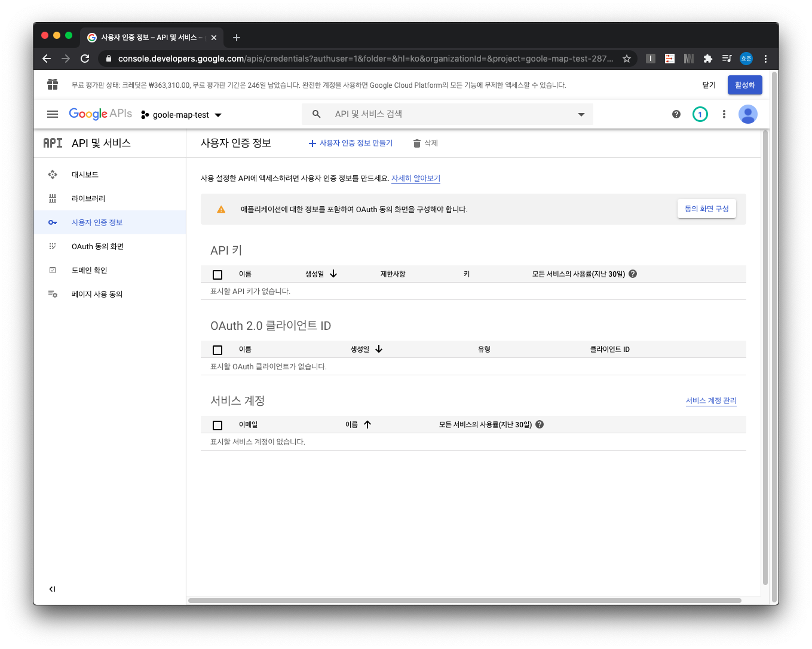This screenshot has height=649, width=812.
Task: Click the gift icon in trial banner
Action: point(53,85)
